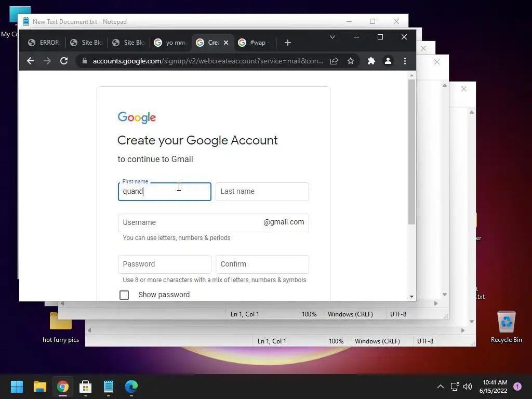This screenshot has height=399, width=532.
Task: Expand Chrome's tab search chevron
Action: point(332,37)
